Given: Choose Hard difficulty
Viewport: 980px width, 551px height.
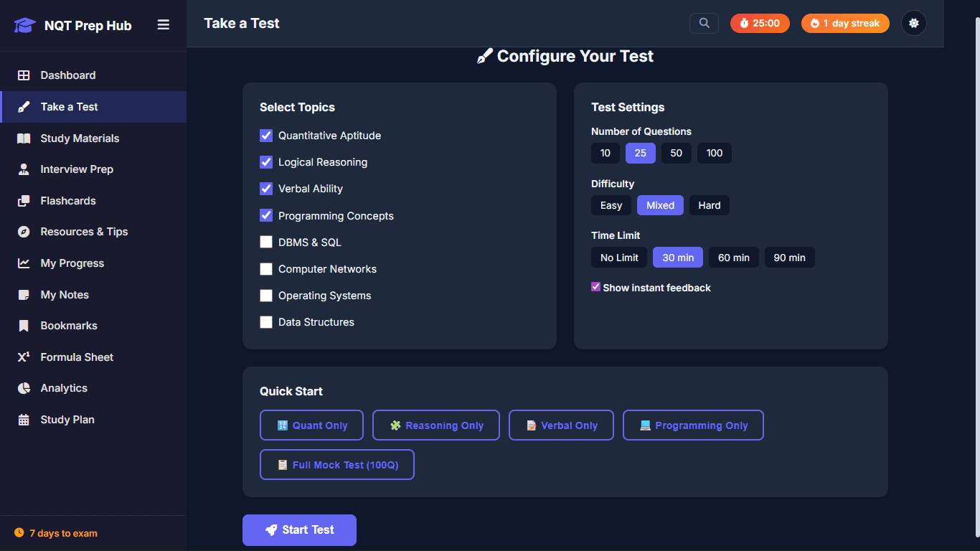Looking at the screenshot, I should click(710, 205).
